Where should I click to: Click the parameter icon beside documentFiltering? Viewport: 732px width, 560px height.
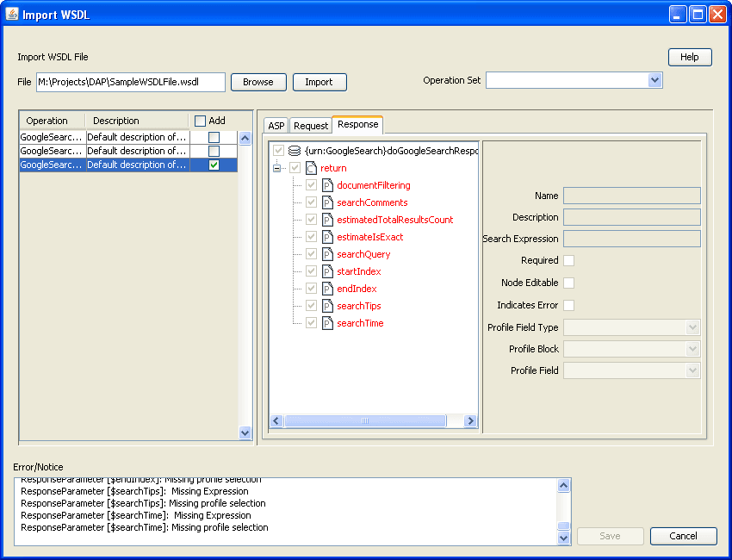tap(328, 185)
